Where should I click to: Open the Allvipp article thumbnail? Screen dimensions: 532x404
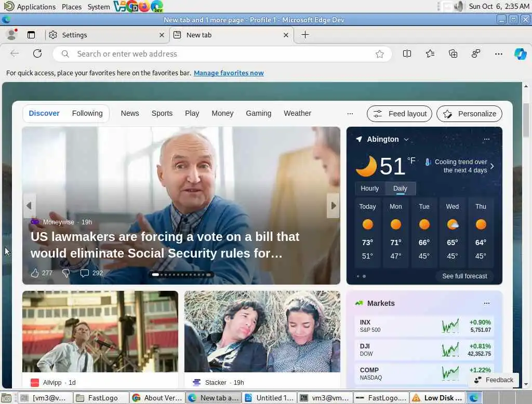(100, 331)
